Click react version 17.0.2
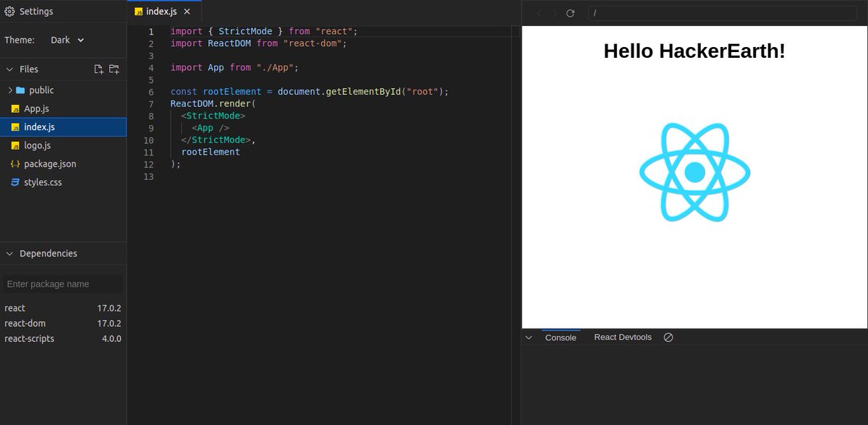868x425 pixels. (x=109, y=308)
